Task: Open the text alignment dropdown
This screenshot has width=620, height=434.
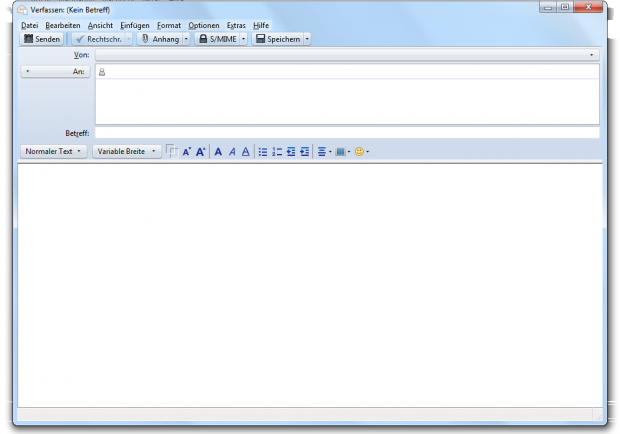Action: (325, 152)
